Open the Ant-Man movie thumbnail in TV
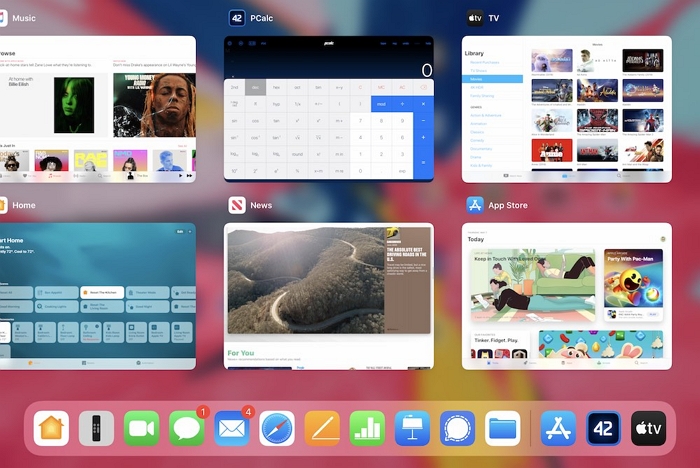Viewport: 700px width, 468px height. click(597, 150)
